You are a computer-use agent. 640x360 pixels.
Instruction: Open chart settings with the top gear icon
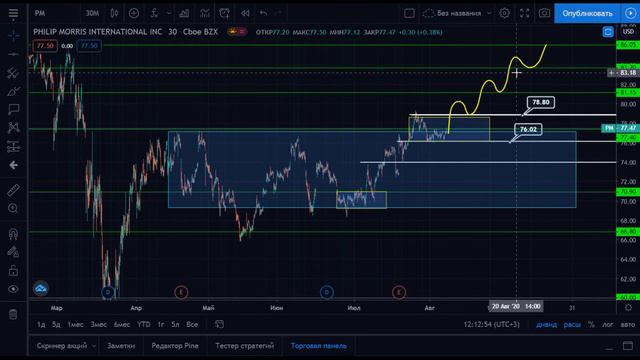pyautogui.click(x=504, y=13)
